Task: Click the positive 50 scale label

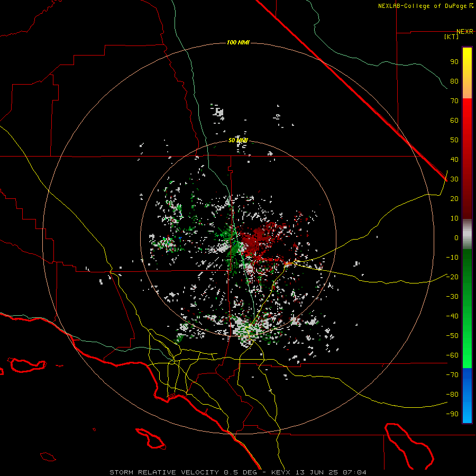Action: (x=454, y=140)
